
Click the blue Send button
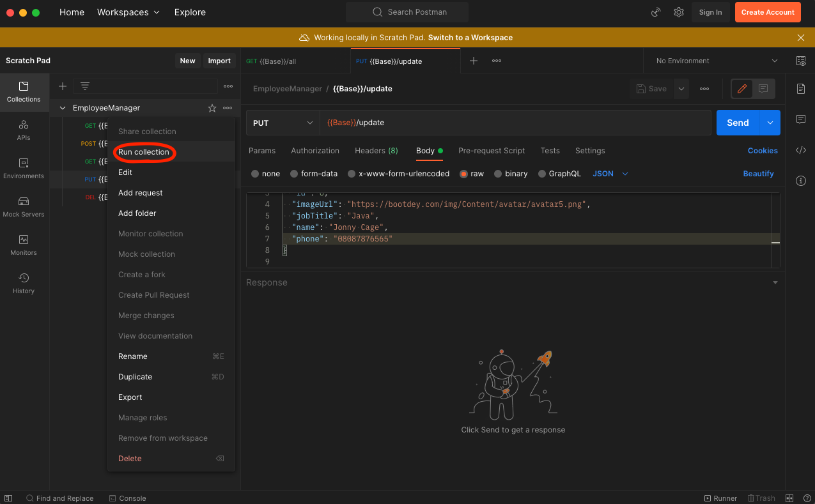pyautogui.click(x=737, y=123)
